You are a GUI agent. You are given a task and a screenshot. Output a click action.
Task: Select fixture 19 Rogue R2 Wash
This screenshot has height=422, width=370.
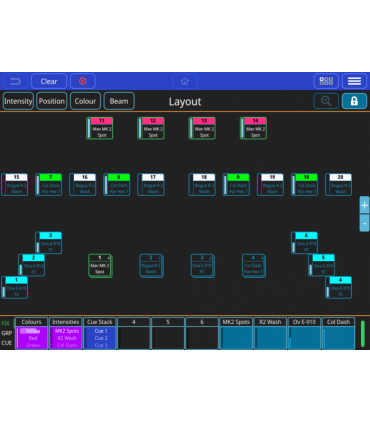[270, 184]
